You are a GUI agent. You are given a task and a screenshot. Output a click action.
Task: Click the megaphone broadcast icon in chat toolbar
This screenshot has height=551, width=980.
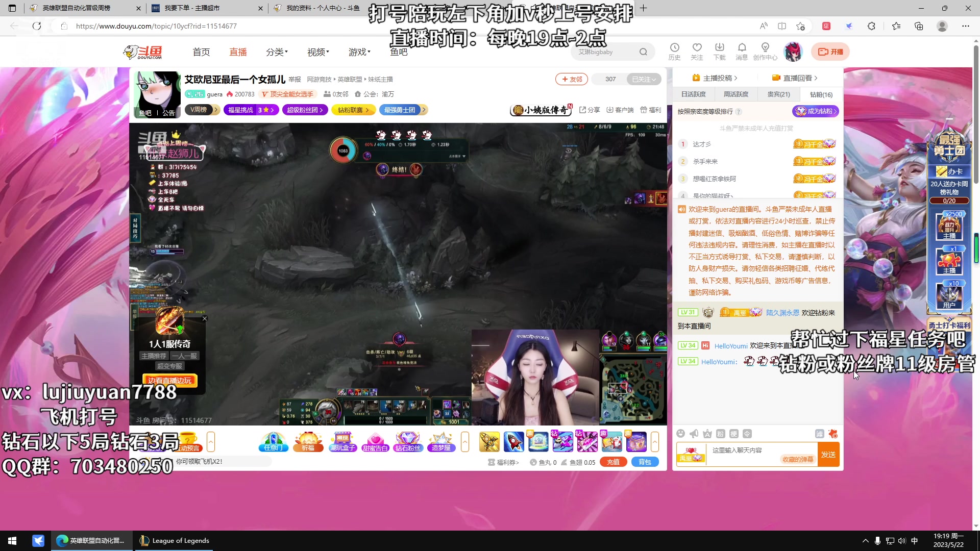point(694,434)
